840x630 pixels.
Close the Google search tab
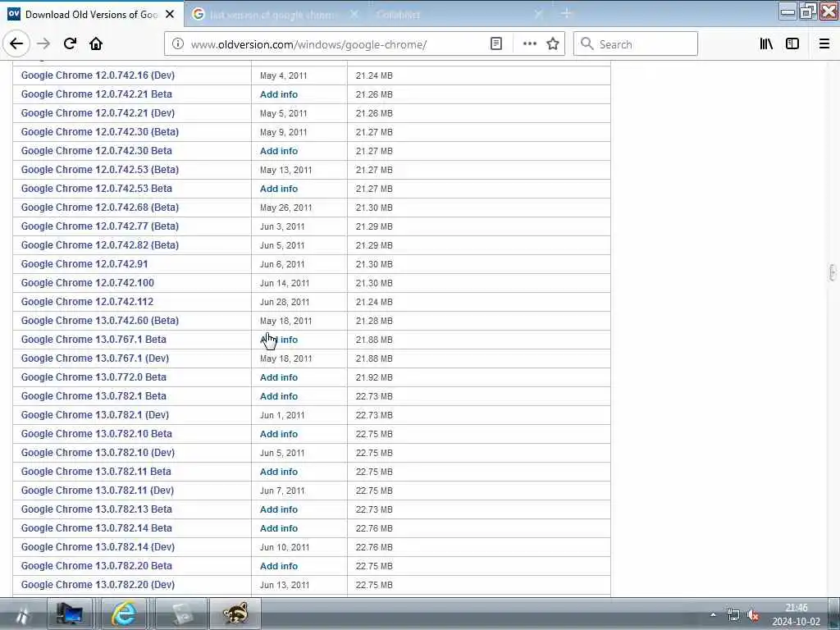coord(354,15)
